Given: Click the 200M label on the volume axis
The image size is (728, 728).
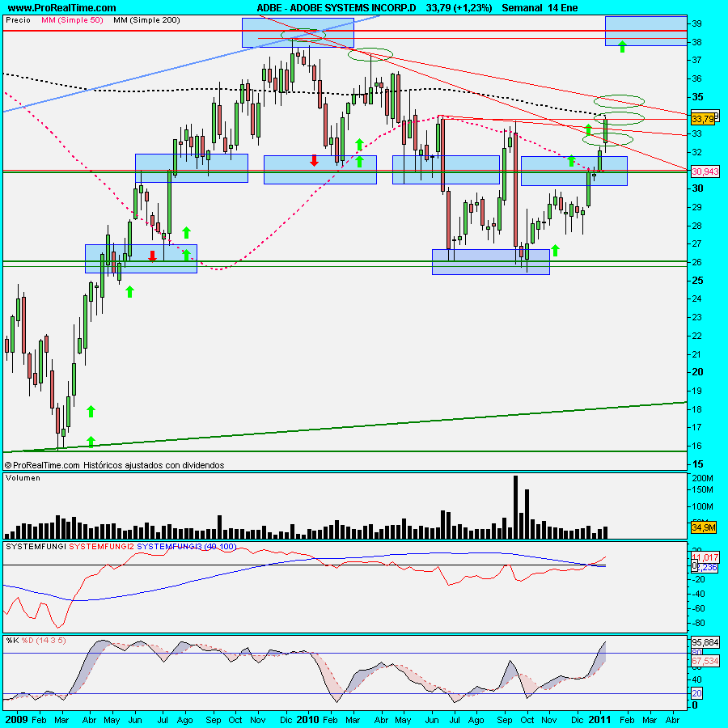Looking at the screenshot, I should click(x=702, y=478).
